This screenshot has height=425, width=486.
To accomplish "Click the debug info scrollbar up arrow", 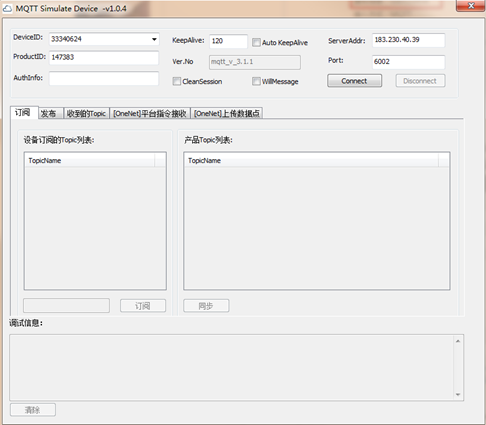I will pos(458,341).
